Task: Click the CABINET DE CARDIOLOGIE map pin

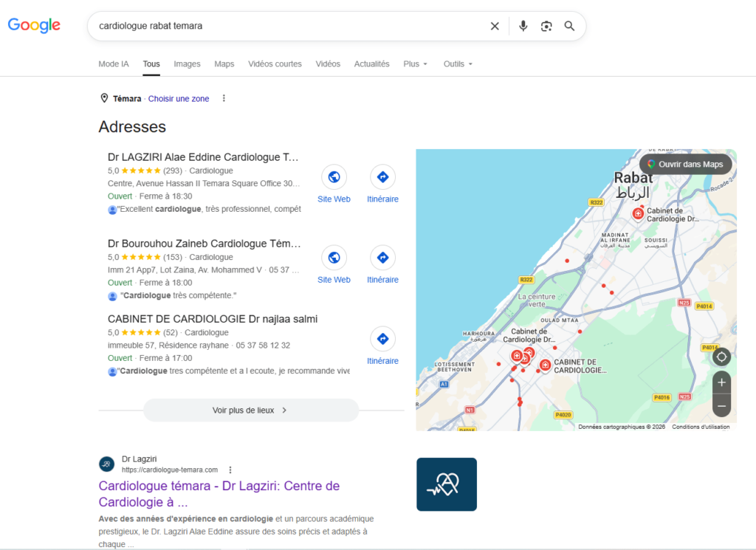Action: [546, 365]
